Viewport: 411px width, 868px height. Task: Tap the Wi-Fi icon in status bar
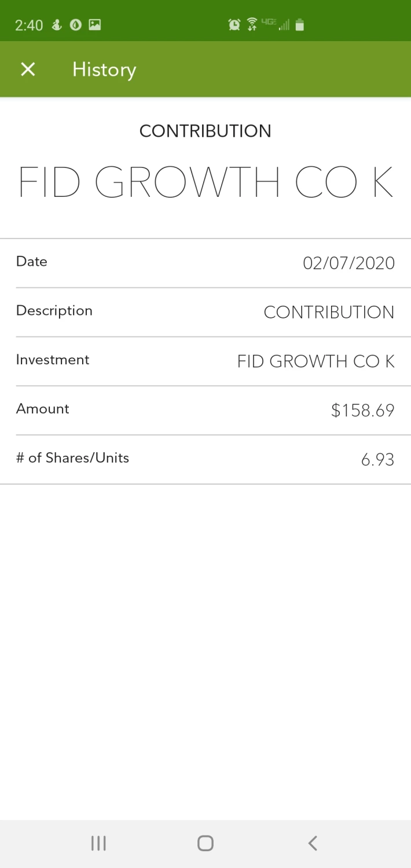(252, 24)
